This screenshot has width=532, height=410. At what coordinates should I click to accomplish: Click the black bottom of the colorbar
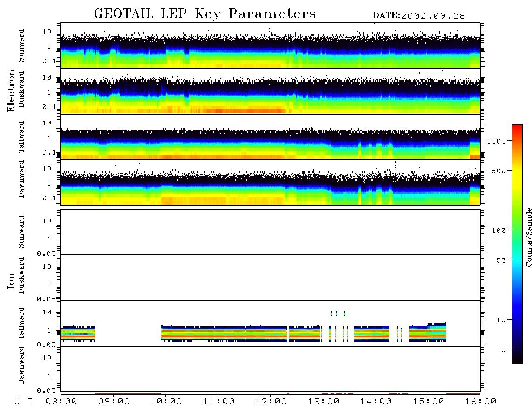click(x=517, y=358)
